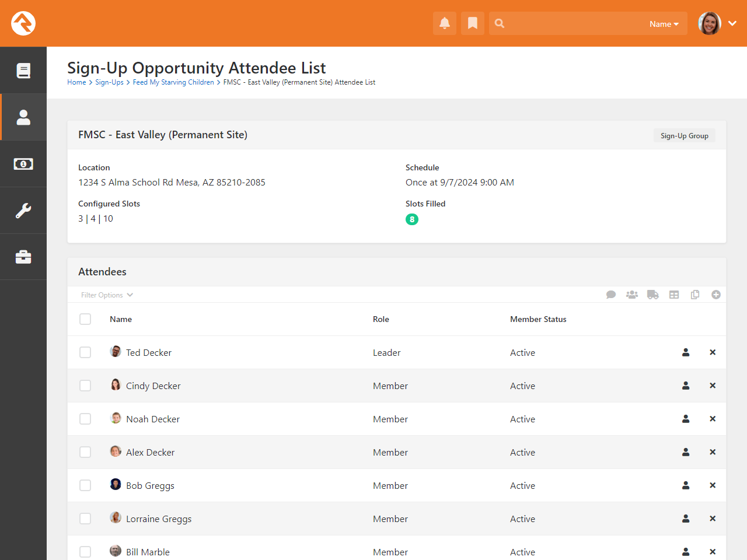Check the Ted Decker row checkbox
Image resolution: width=747 pixels, height=560 pixels.
(x=85, y=352)
